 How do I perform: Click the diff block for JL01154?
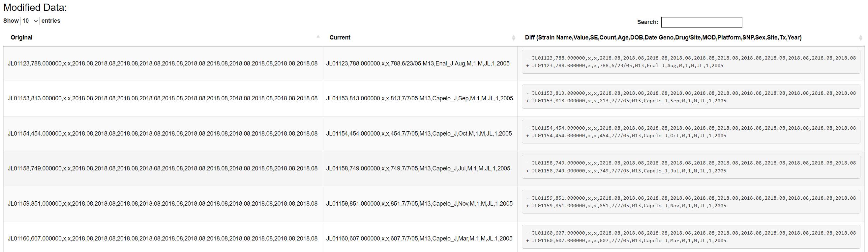[x=690, y=132]
